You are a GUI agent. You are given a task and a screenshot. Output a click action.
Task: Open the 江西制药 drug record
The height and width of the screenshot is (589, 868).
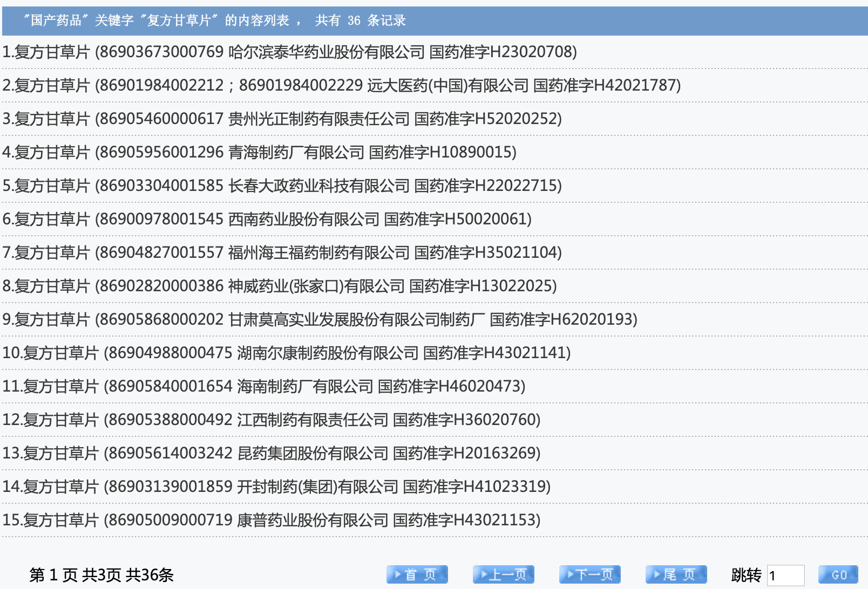coord(271,420)
